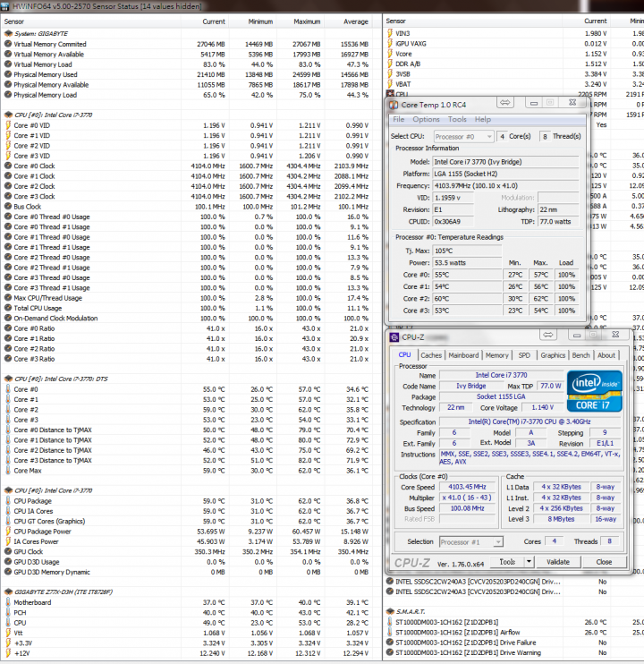Viewport: 644px width, 664px height.
Task: Click the Core #3 Ratio sensor icon
Action: tap(8, 359)
